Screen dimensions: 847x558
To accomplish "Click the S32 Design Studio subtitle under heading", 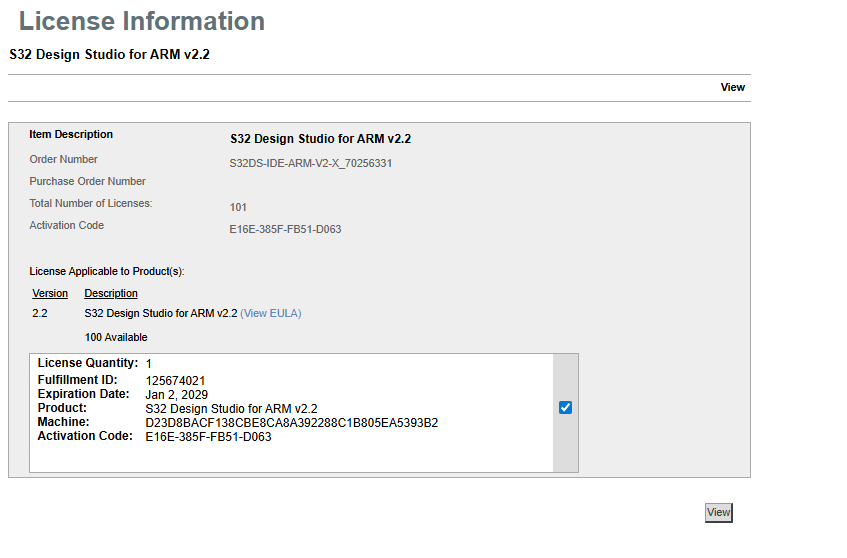I will tap(109, 55).
